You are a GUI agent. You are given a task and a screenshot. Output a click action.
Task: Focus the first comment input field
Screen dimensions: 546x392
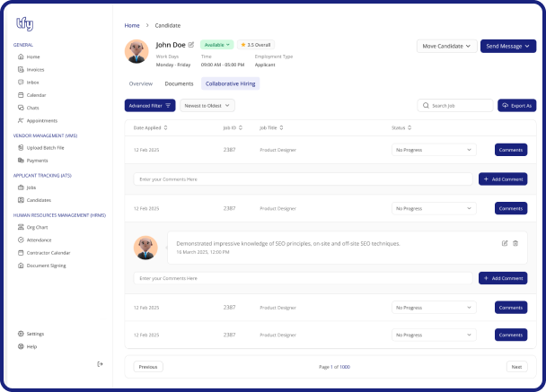coord(303,179)
